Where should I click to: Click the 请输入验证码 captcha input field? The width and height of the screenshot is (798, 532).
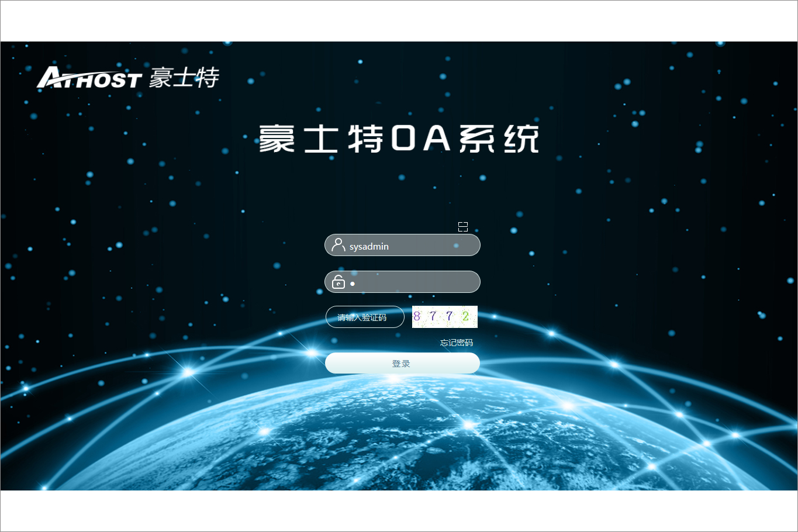pyautogui.click(x=365, y=317)
